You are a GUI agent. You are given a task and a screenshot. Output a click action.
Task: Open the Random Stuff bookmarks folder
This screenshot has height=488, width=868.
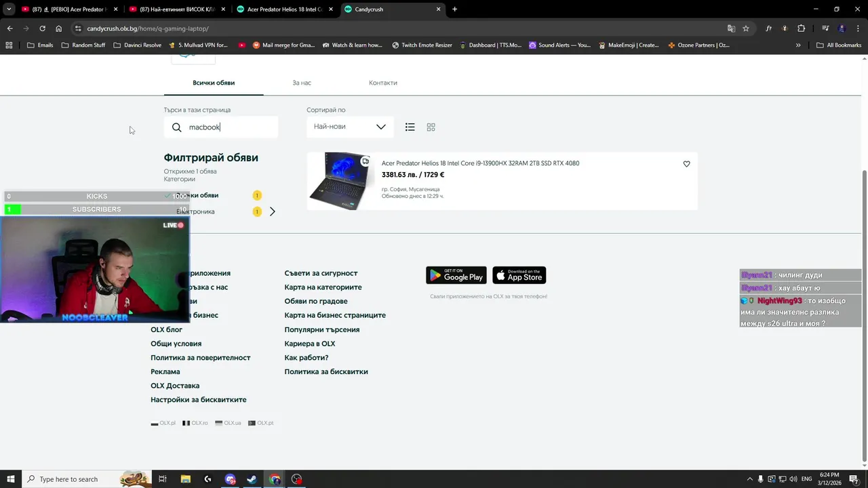tap(83, 45)
